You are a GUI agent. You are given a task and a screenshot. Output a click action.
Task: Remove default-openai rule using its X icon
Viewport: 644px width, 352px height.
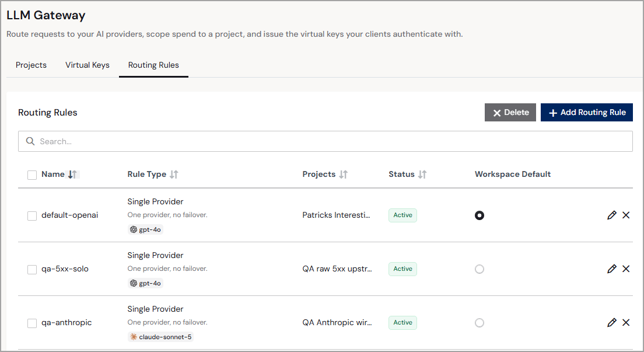coord(626,215)
